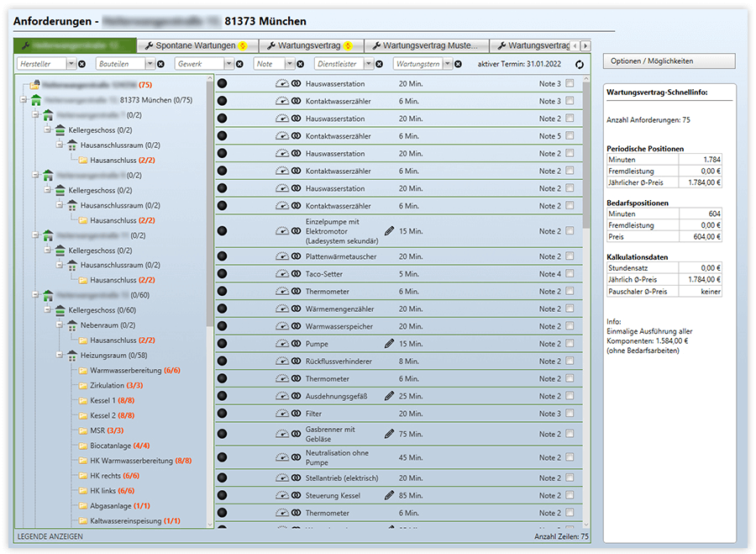The image size is (756, 554).
Task: Check the box on the Filter row
Action: point(570,414)
